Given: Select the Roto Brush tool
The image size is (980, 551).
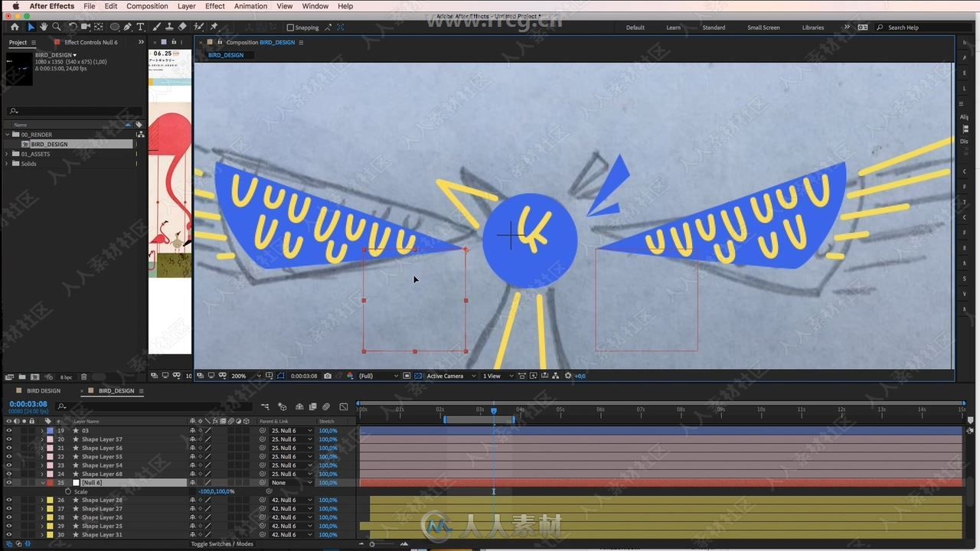Looking at the screenshot, I should 198,27.
